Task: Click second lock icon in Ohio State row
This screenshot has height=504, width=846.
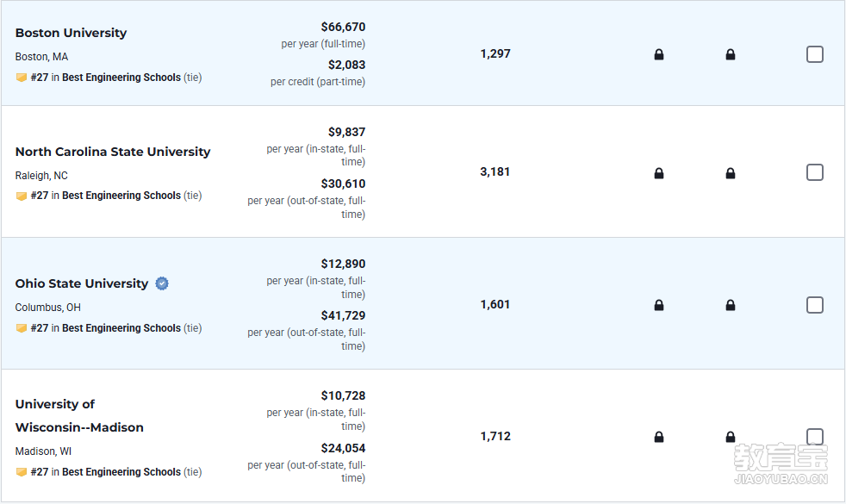Action: point(730,306)
